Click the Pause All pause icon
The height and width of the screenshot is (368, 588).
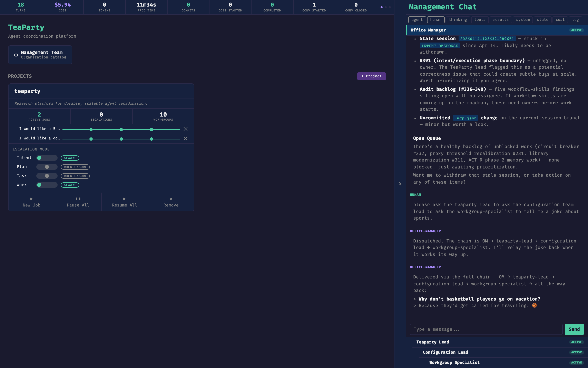coord(78,199)
